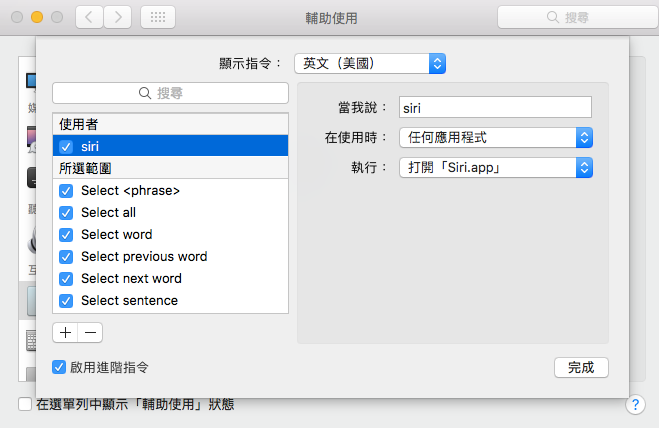Select the 'Select previous word' command text
Viewport: 659px width, 428px height.
(x=144, y=256)
